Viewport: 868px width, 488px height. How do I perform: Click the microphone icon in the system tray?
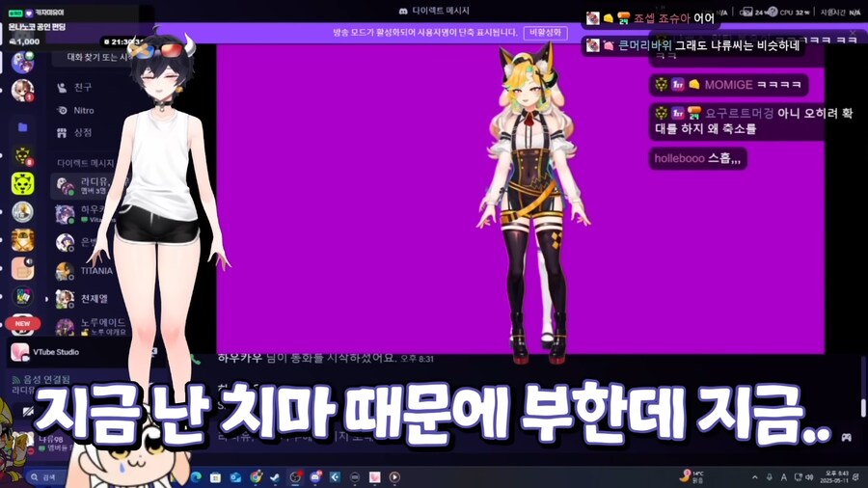pyautogui.click(x=769, y=477)
